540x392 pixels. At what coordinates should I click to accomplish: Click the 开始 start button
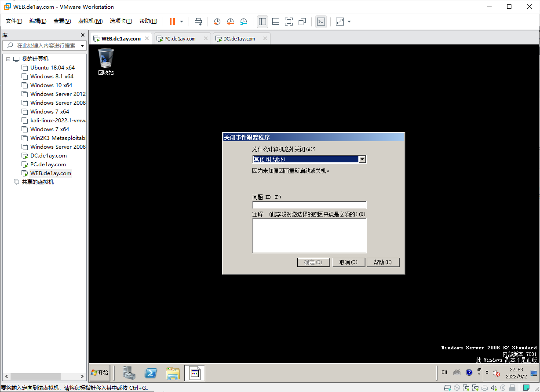[100, 373]
